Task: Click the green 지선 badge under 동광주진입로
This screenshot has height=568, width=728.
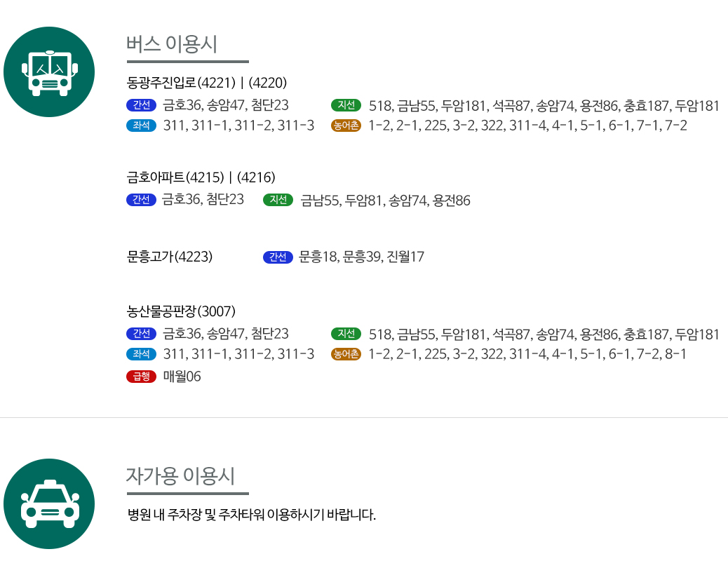Action: (x=346, y=105)
